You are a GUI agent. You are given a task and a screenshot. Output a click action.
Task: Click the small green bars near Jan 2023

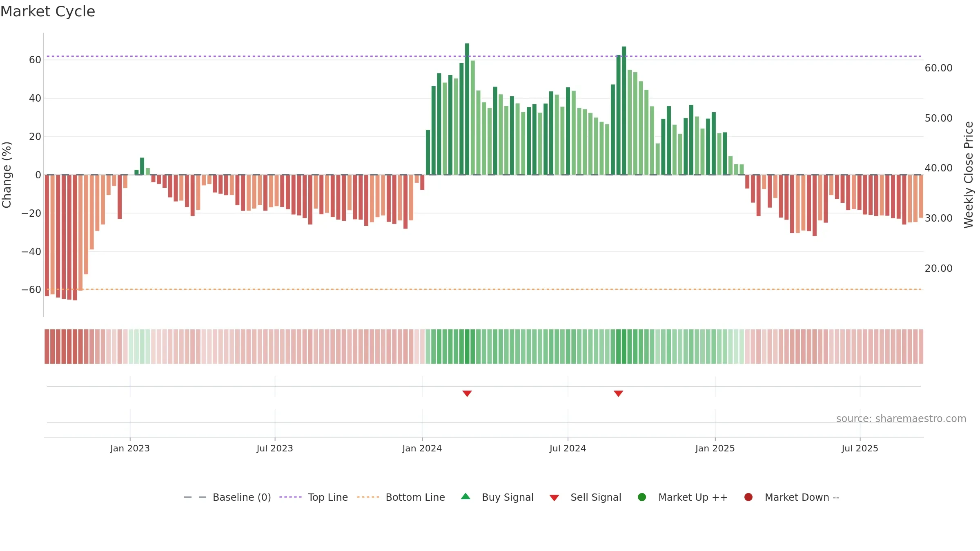(x=142, y=166)
